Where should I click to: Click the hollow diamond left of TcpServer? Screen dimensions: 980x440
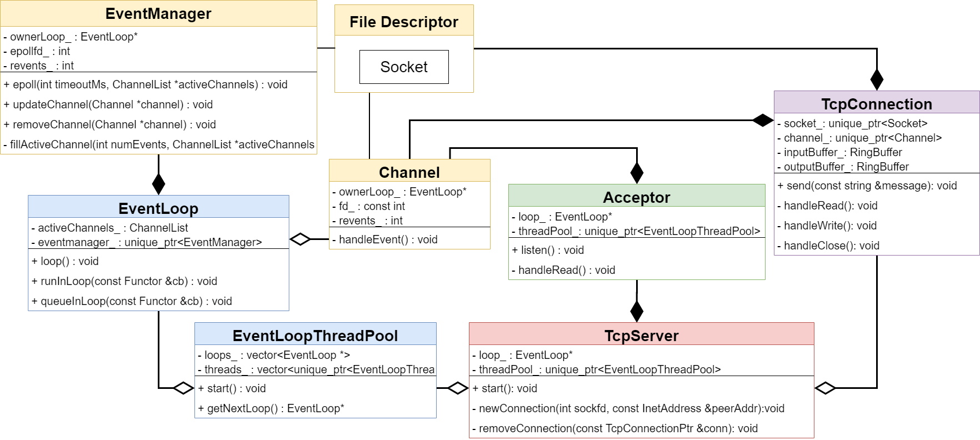(x=458, y=388)
